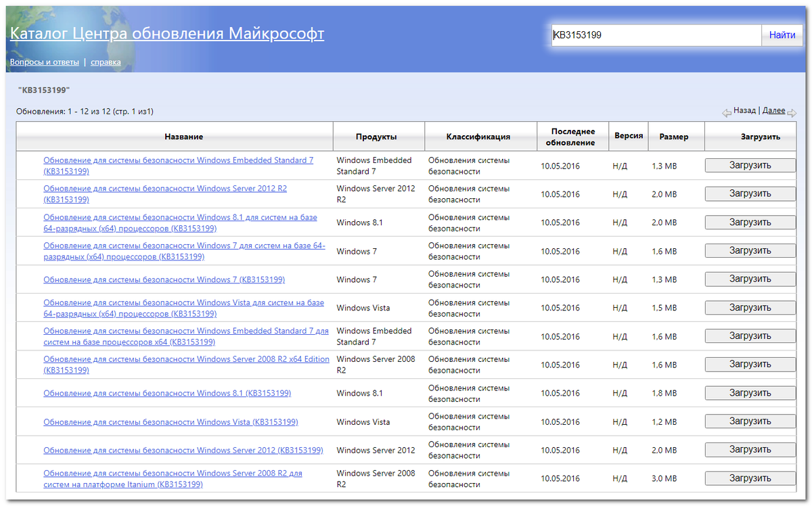This screenshot has width=812, height=506.
Task: Sort table by Версия column header
Action: (x=629, y=137)
